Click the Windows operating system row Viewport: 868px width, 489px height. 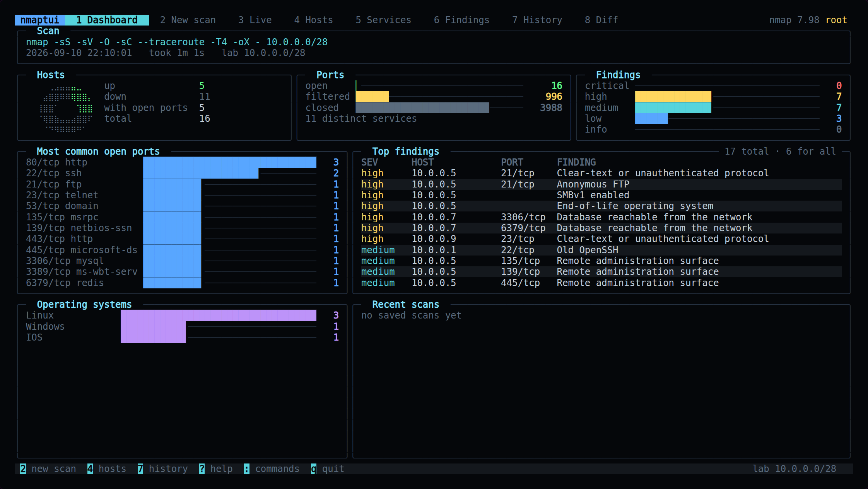(182, 327)
